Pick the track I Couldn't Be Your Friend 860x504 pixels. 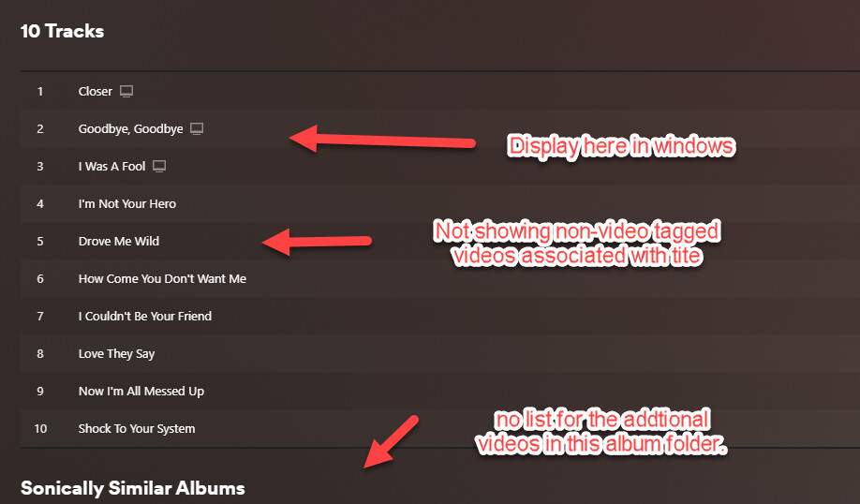click(x=145, y=316)
